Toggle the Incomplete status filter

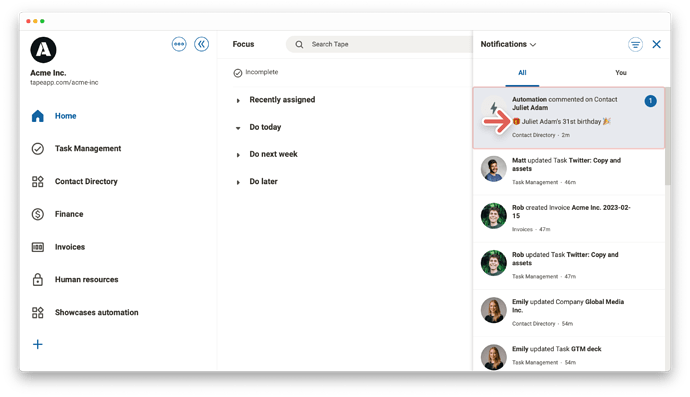click(x=256, y=72)
